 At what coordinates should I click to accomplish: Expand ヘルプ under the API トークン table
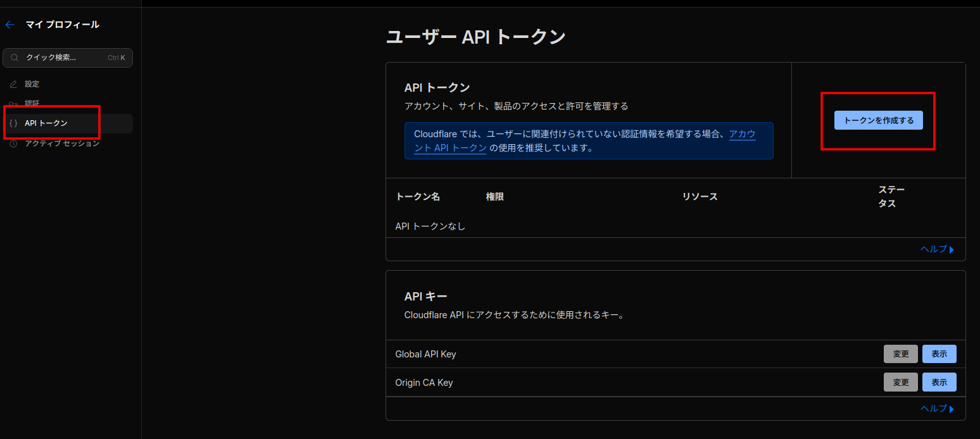click(x=937, y=249)
